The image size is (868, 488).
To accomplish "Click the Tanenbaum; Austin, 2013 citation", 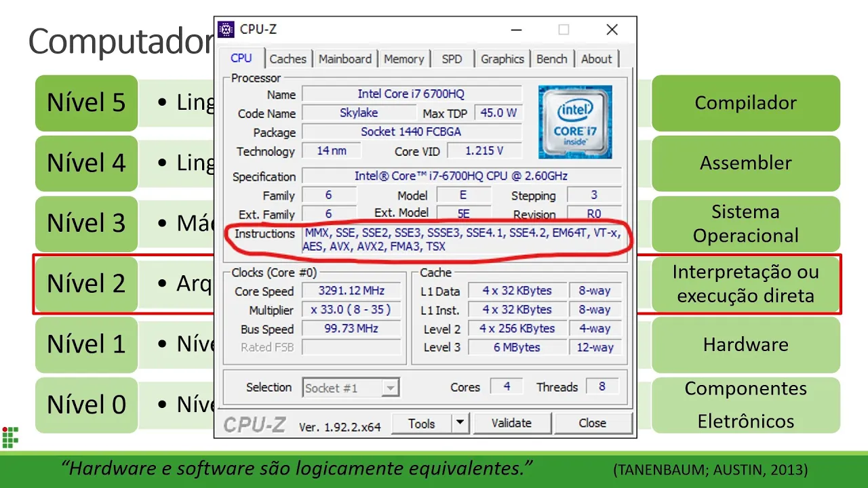I will pos(710,470).
